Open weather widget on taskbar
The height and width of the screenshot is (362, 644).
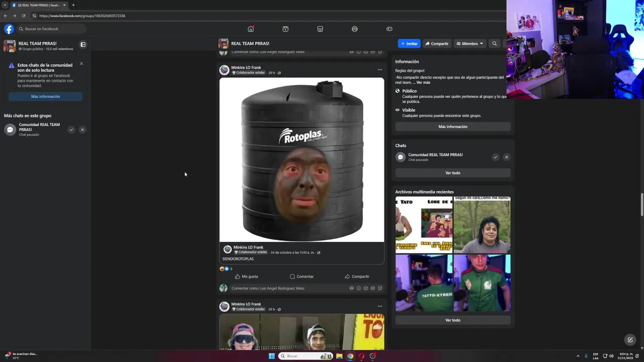[x=21, y=355]
